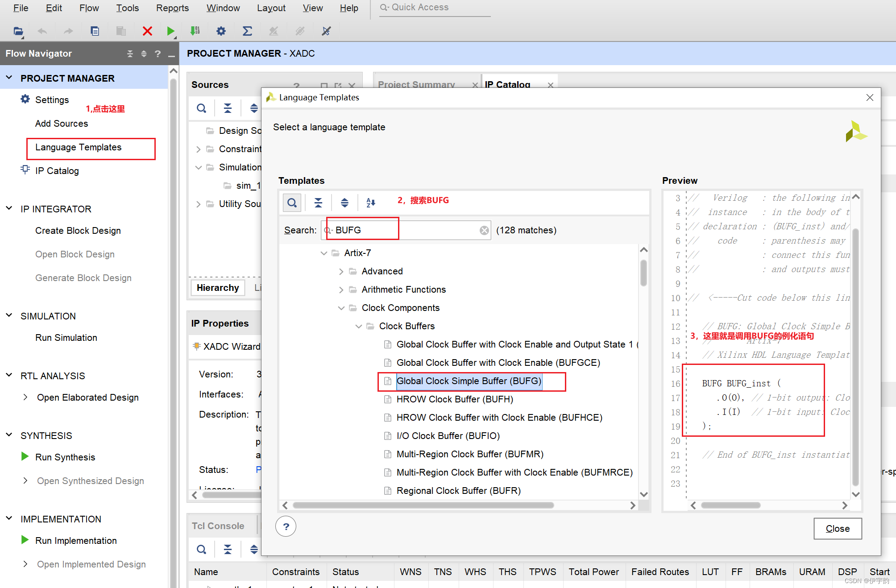Click Run Synthesis in Flow Navigator
This screenshot has height=588, width=896.
[65, 457]
